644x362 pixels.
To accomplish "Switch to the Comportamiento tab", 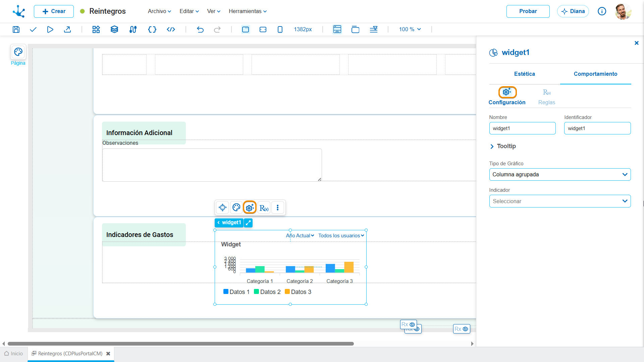I will [x=595, y=74].
